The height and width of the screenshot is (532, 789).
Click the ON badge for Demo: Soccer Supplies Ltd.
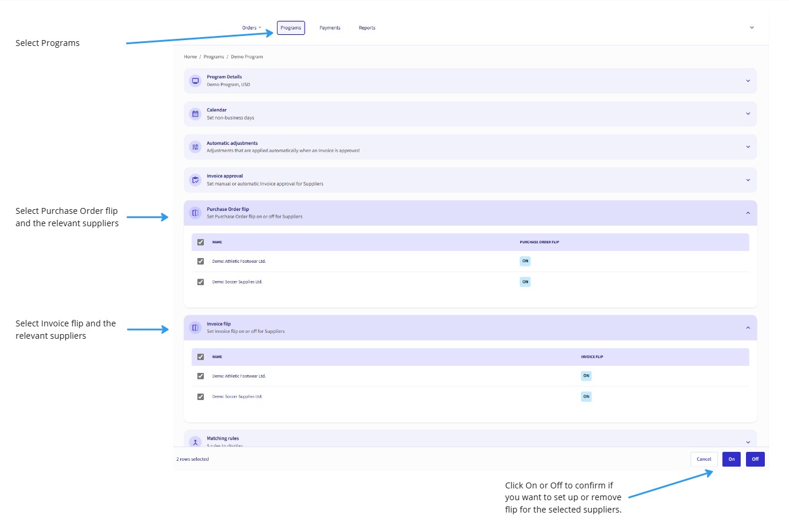[x=524, y=282]
